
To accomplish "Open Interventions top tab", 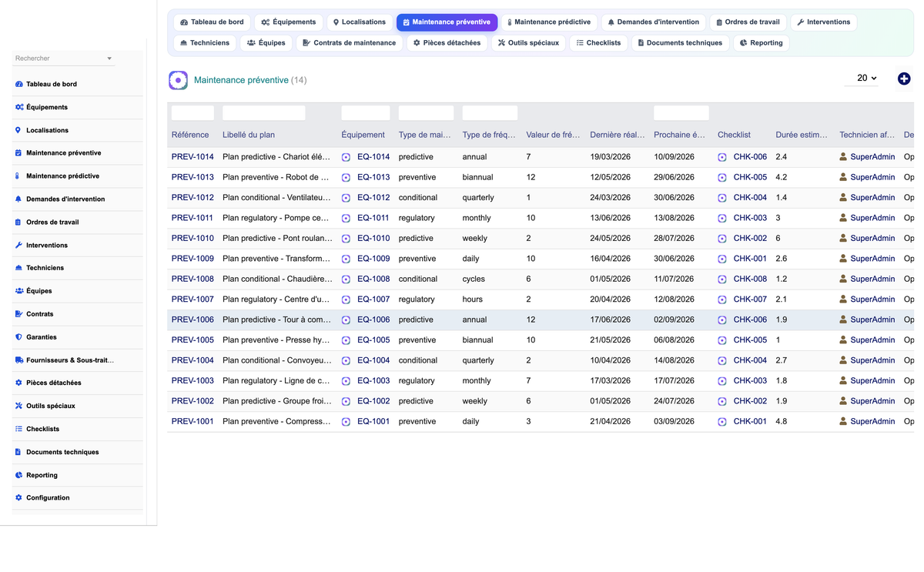I will (x=823, y=22).
